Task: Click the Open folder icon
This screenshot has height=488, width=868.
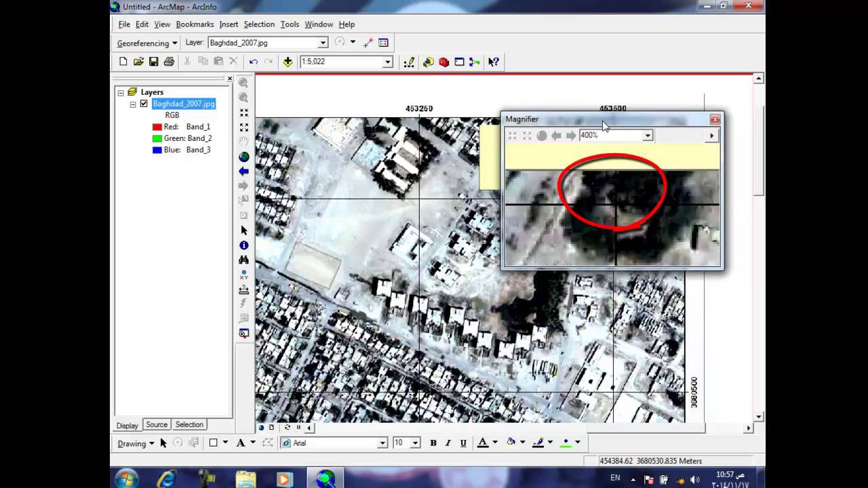Action: click(138, 62)
